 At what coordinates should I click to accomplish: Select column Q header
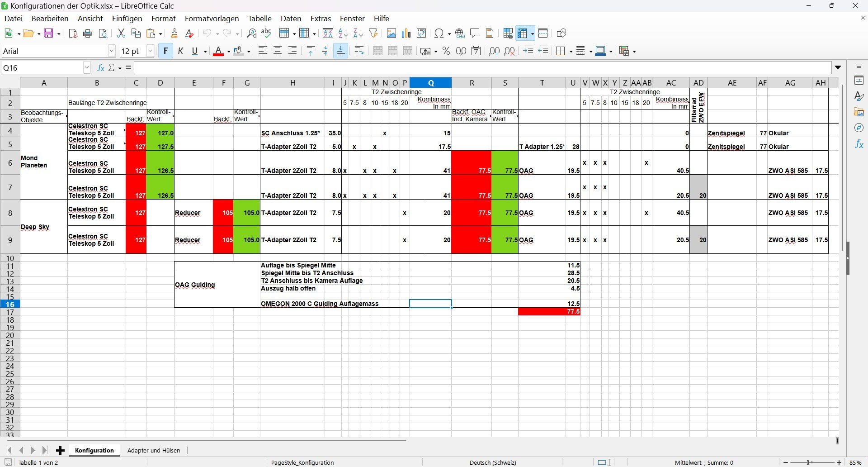coord(431,83)
